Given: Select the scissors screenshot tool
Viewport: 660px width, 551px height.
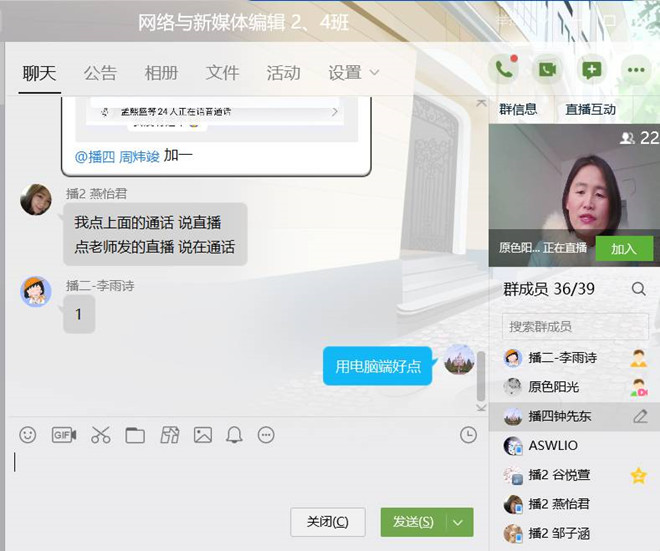Looking at the screenshot, I should (100, 435).
